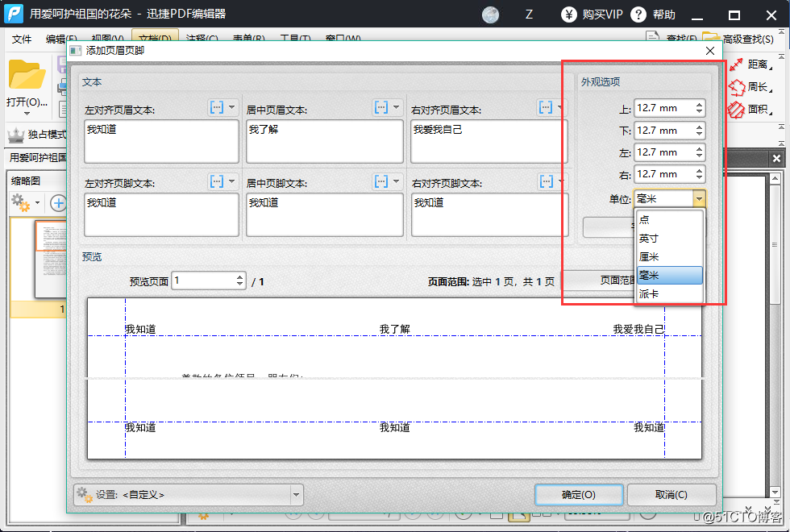Screen dimensions: 790x532
Task: Close the 添加页眉页脚 dialog
Action: [710, 51]
